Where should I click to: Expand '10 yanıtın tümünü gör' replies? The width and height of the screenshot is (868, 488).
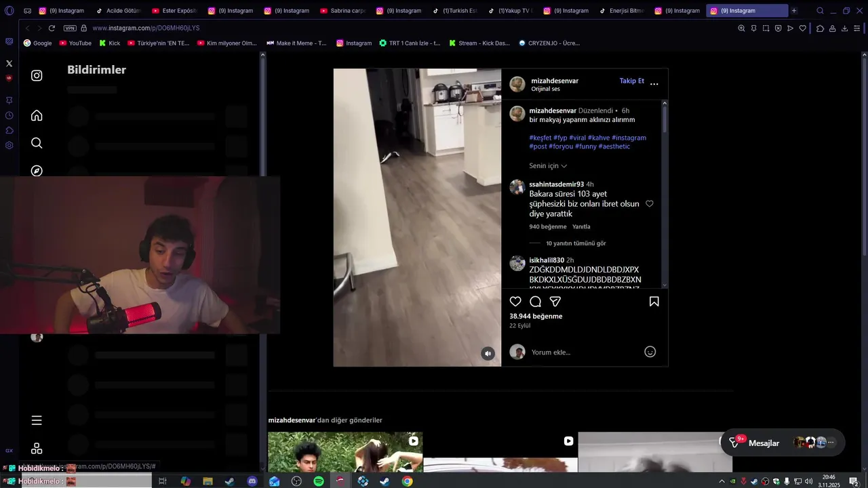point(576,243)
